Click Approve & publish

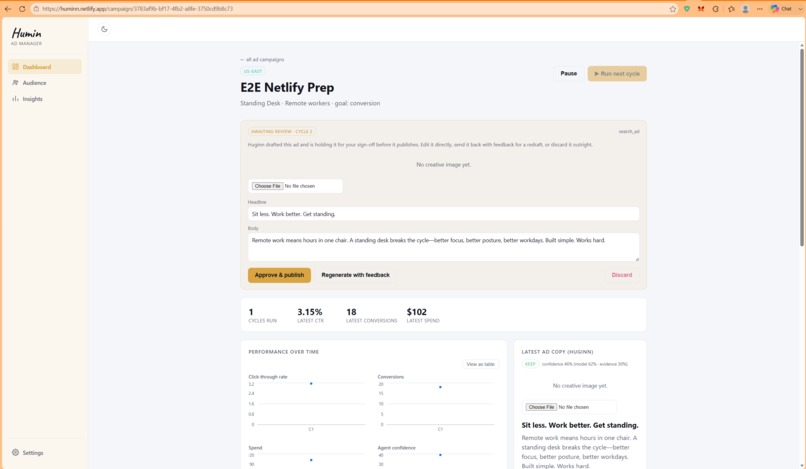279,275
